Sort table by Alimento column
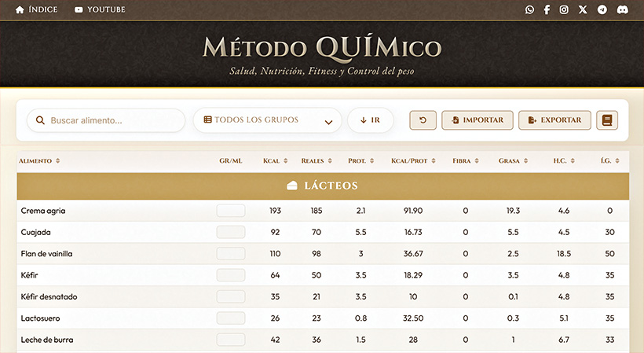The width and height of the screenshot is (644, 353). [x=39, y=161]
